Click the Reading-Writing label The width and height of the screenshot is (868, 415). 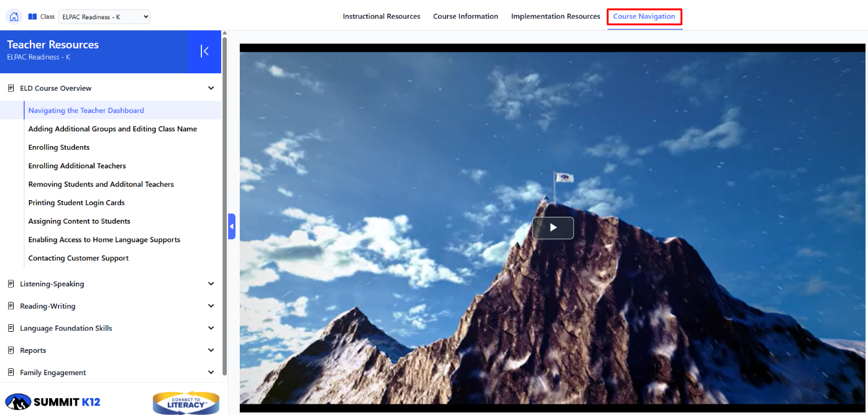pyautogui.click(x=48, y=306)
